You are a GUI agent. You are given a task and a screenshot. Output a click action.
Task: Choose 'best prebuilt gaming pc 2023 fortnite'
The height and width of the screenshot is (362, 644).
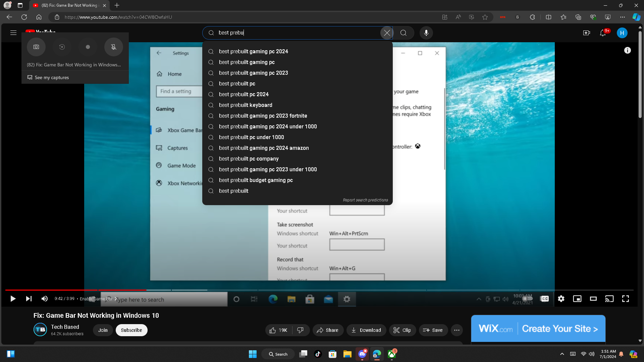[297, 116]
